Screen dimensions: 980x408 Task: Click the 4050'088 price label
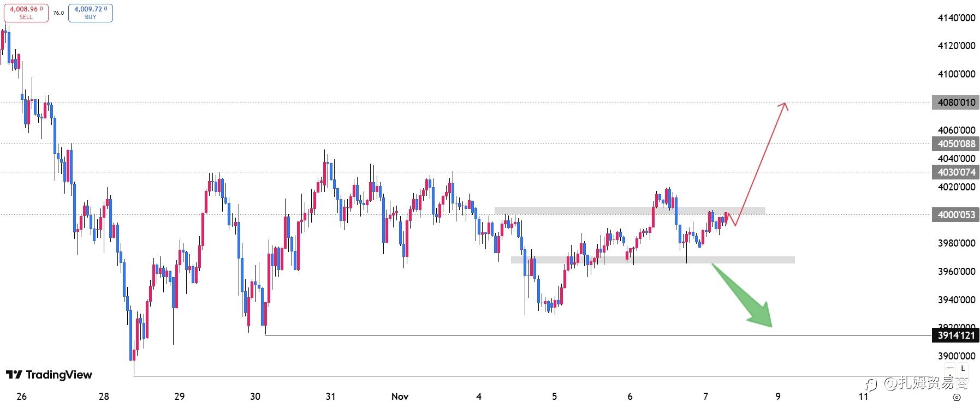[x=955, y=144]
